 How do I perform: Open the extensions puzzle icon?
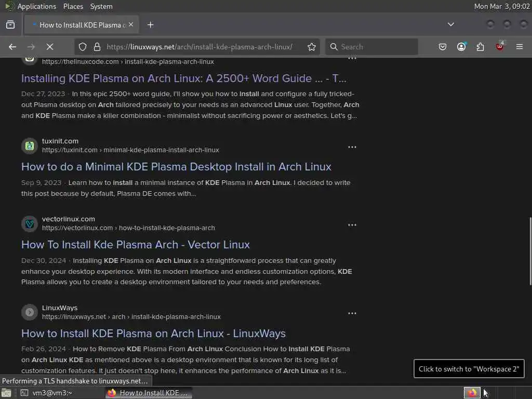[x=481, y=47]
